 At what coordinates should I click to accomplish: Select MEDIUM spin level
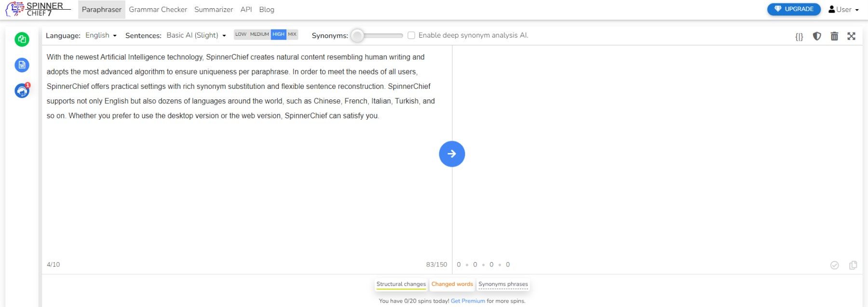(259, 34)
